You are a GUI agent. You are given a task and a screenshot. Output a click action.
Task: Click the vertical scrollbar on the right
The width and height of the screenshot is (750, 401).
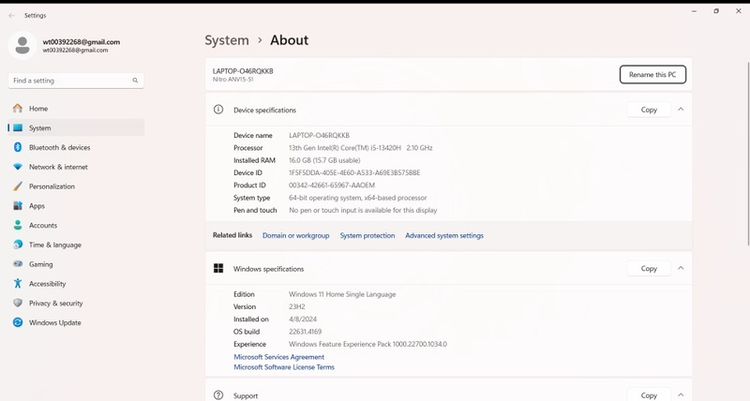click(x=748, y=153)
